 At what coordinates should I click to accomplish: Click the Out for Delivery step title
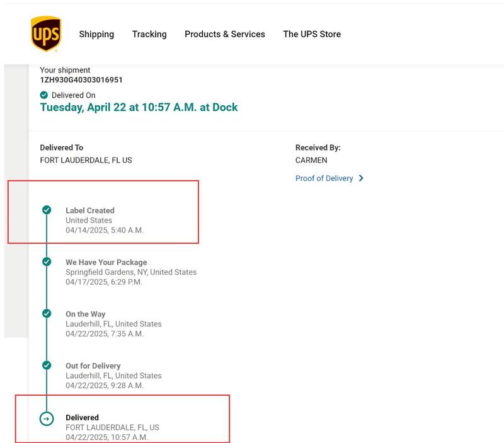click(x=93, y=366)
